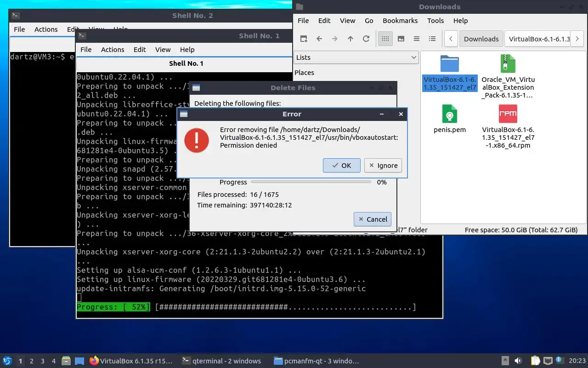Open View menu in Downloads window
The width and height of the screenshot is (588, 368).
347,21
